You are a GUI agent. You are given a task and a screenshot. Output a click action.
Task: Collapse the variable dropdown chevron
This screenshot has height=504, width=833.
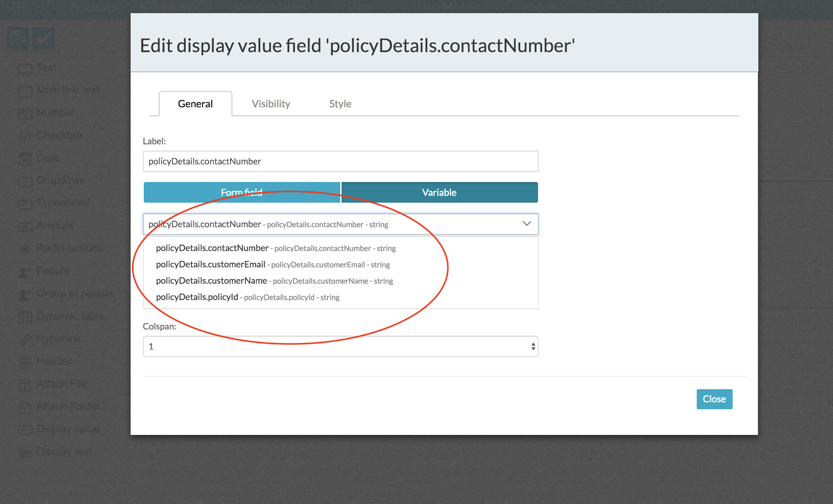527,224
